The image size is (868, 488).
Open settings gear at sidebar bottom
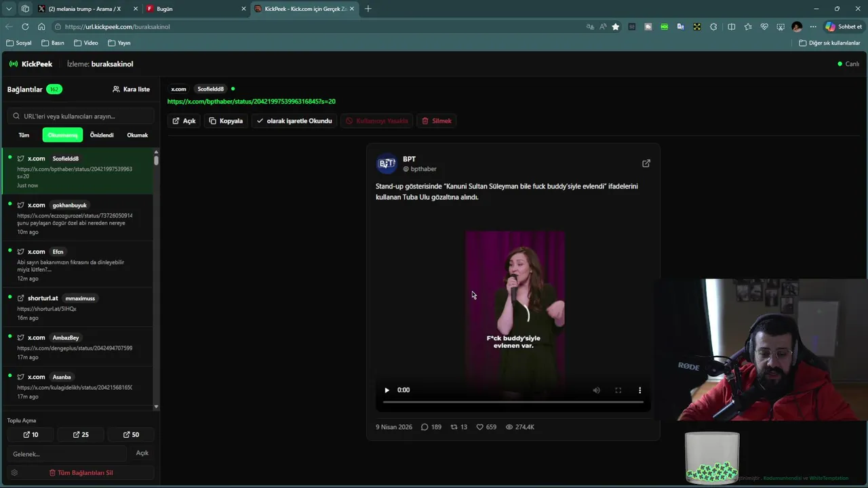(x=14, y=472)
